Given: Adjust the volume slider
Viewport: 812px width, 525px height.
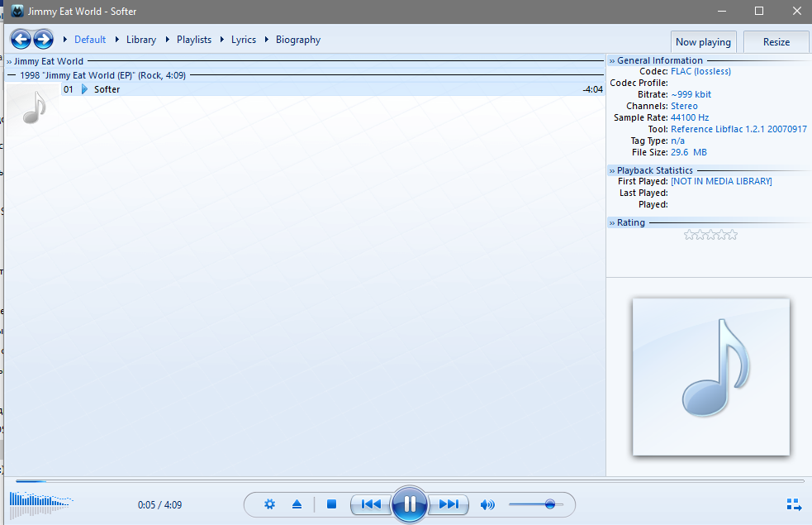Looking at the screenshot, I should coord(535,504).
